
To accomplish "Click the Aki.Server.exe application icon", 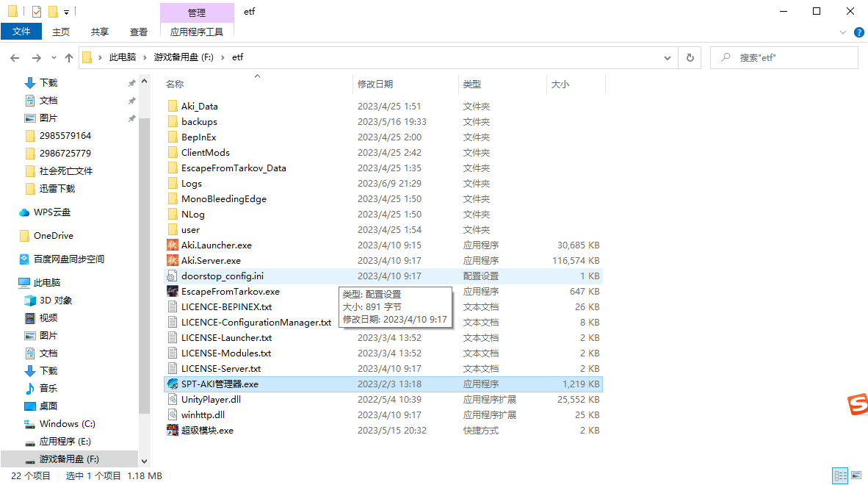I will point(173,261).
